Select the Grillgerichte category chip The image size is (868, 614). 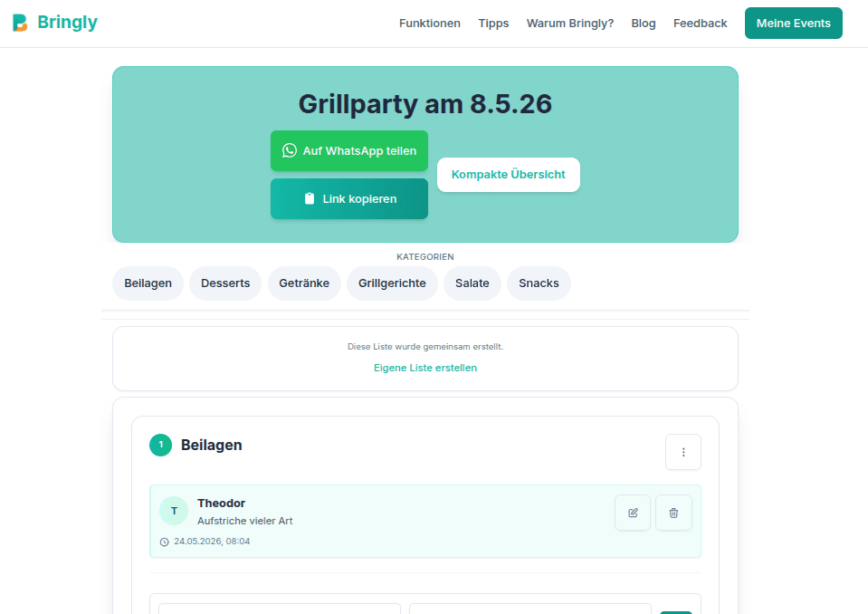coord(392,283)
